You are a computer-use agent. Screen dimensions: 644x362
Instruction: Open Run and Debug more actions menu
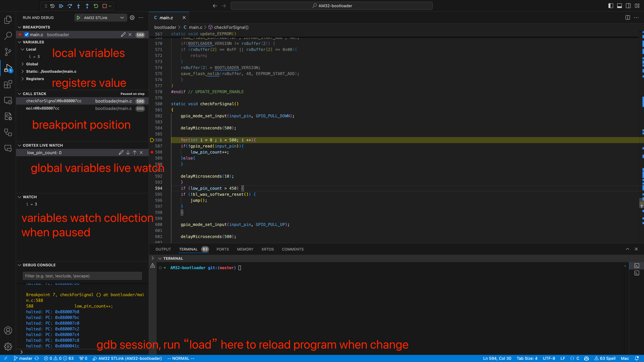[141, 18]
